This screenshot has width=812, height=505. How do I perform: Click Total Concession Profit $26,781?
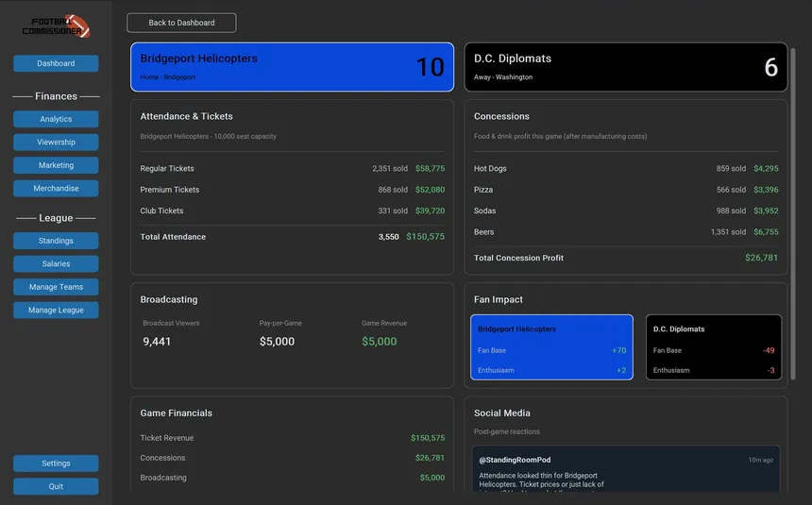[761, 258]
